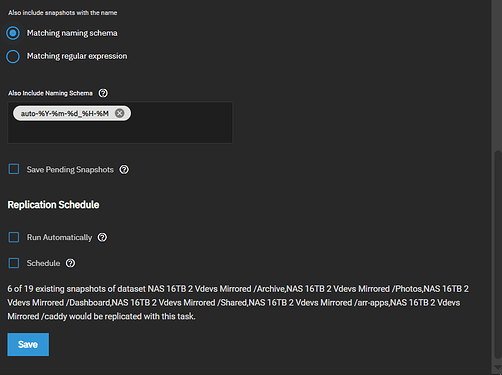Enable Run Automatically checkbox
This screenshot has height=375, width=502.
(14, 237)
